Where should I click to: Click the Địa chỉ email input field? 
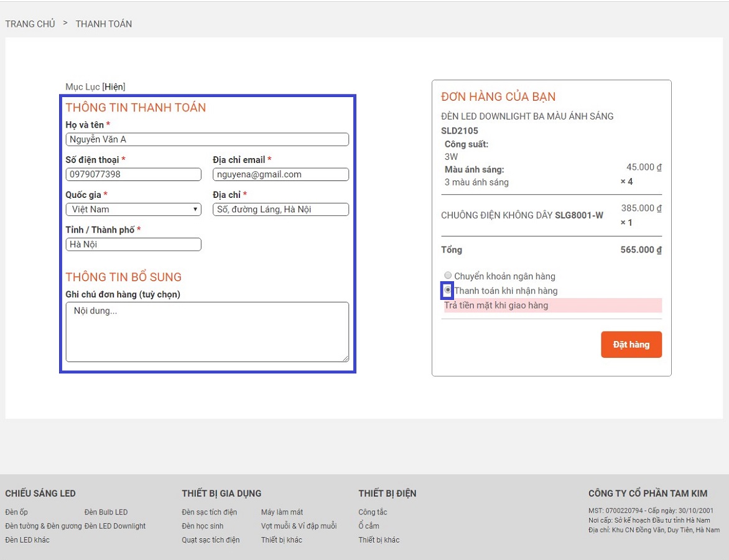(x=280, y=175)
